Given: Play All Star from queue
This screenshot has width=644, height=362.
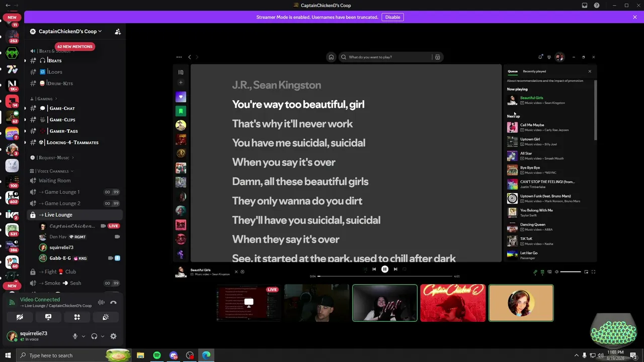Looking at the screenshot, I should tap(550, 156).
